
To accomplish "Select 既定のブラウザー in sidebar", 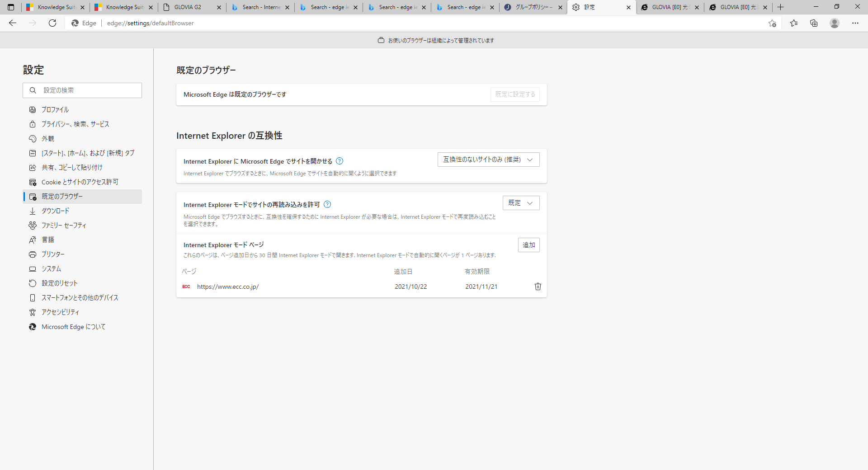I will [82, 196].
